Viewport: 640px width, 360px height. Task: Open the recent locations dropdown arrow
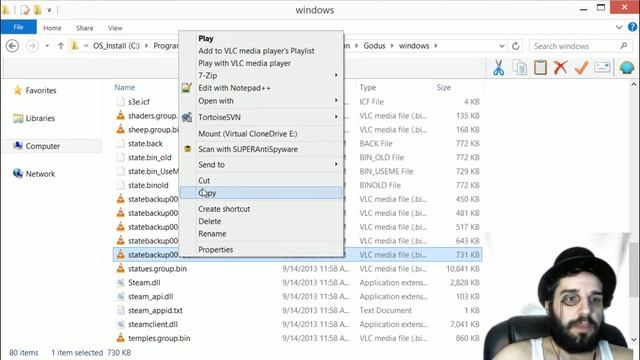(x=47, y=46)
